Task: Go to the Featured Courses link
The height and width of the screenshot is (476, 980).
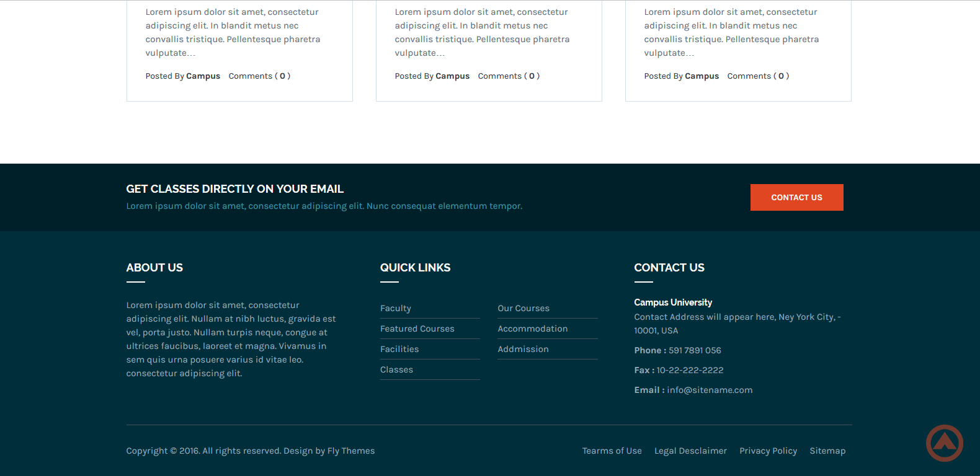Action: pyautogui.click(x=417, y=328)
